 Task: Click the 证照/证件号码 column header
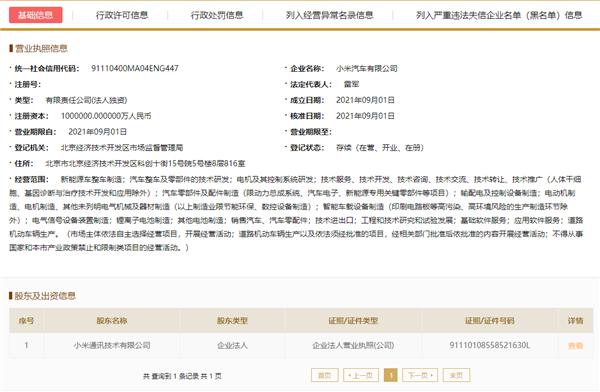point(489,321)
